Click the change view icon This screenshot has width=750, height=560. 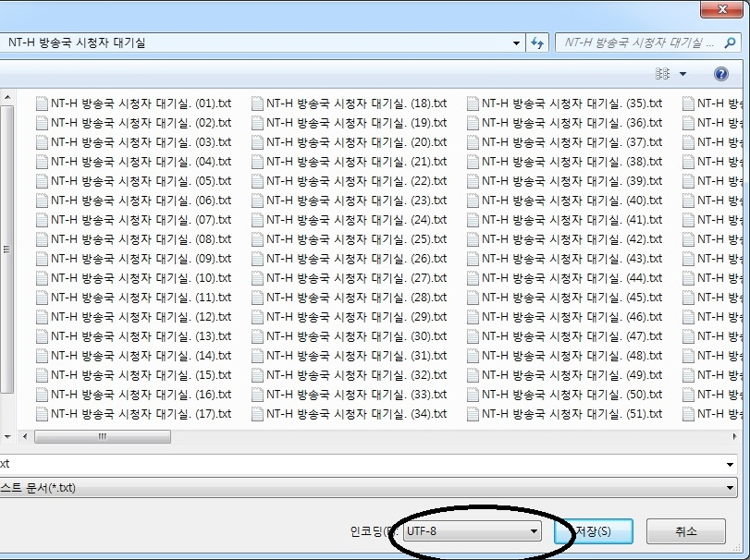[x=662, y=74]
